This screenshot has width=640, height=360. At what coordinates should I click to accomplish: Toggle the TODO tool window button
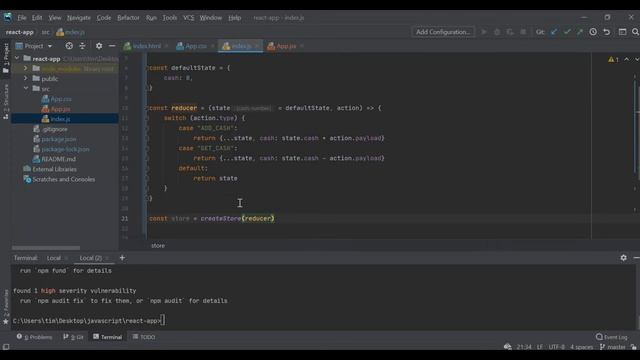[144, 337]
